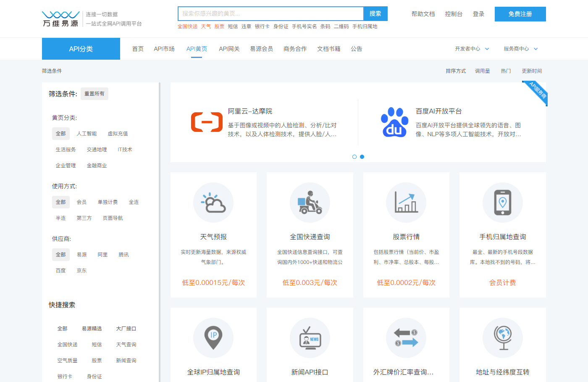The width and height of the screenshot is (588, 382).
Task: Click the 会员计费 label on phone lookup card
Action: (503, 283)
